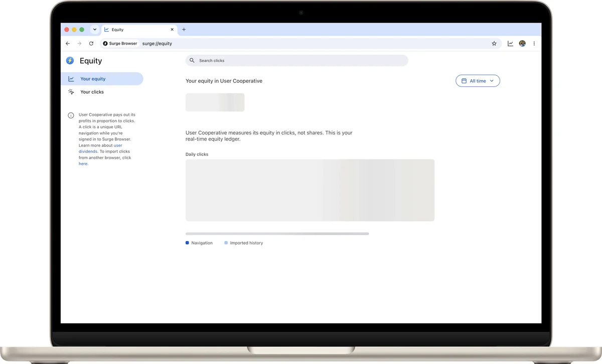The image size is (602, 364).
Task: Follow the user dividends link
Action: (x=100, y=148)
